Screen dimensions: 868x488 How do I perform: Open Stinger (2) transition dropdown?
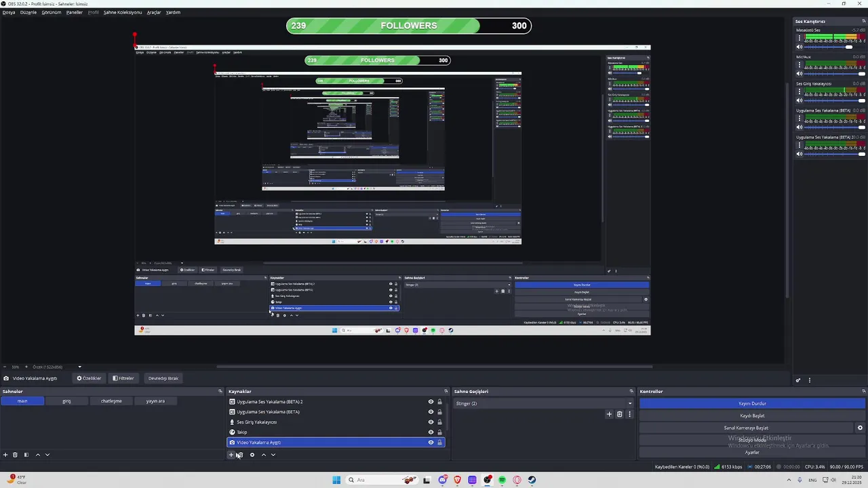(544, 403)
